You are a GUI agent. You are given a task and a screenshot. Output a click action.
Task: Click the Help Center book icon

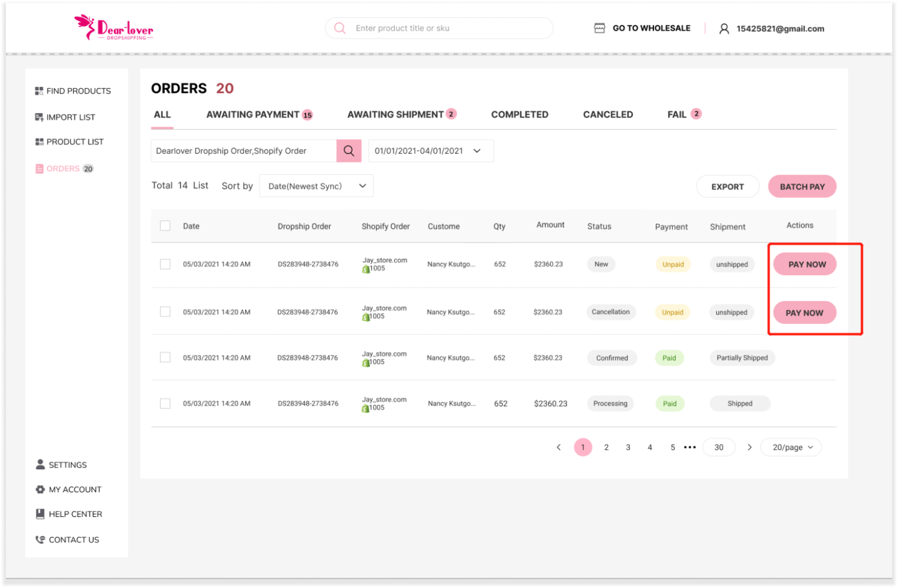40,514
